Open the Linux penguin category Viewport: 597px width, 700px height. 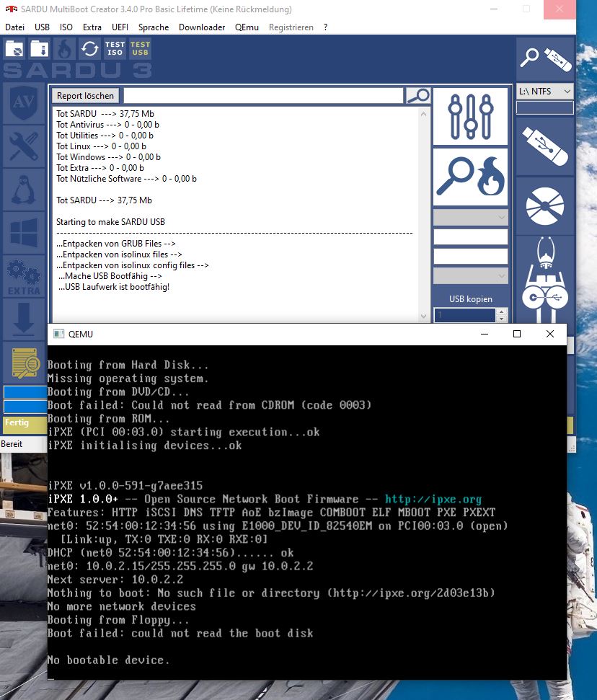coord(24,190)
